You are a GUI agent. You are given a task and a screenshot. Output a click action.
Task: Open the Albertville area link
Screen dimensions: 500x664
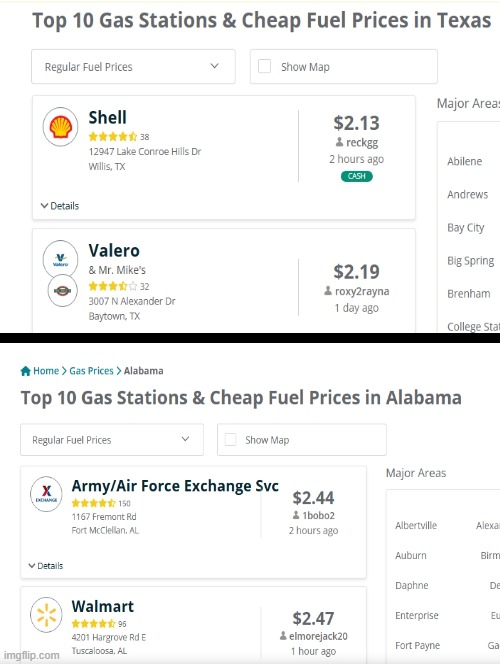416,526
